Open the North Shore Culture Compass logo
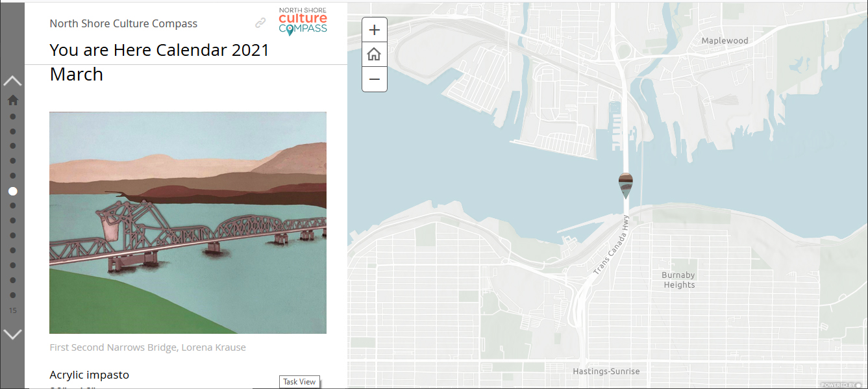The image size is (868, 389). tap(303, 21)
